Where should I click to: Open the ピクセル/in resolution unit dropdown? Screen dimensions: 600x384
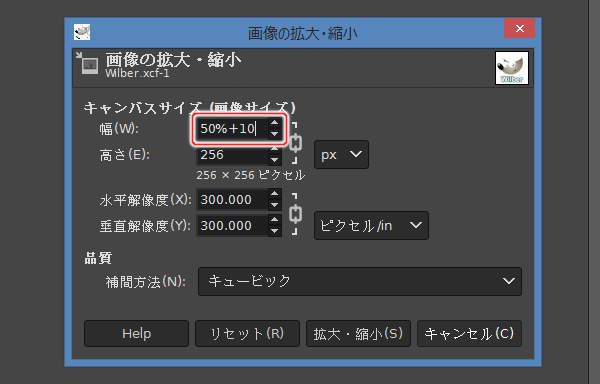[371, 226]
